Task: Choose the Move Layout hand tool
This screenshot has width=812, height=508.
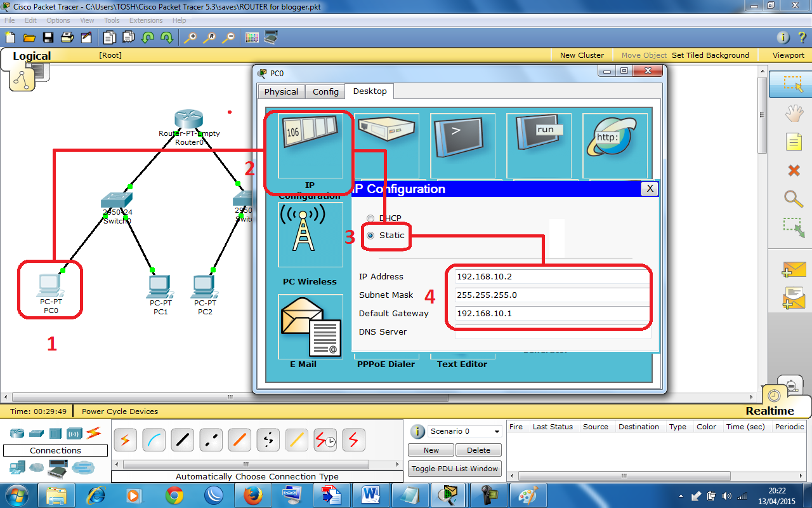Action: point(794,114)
